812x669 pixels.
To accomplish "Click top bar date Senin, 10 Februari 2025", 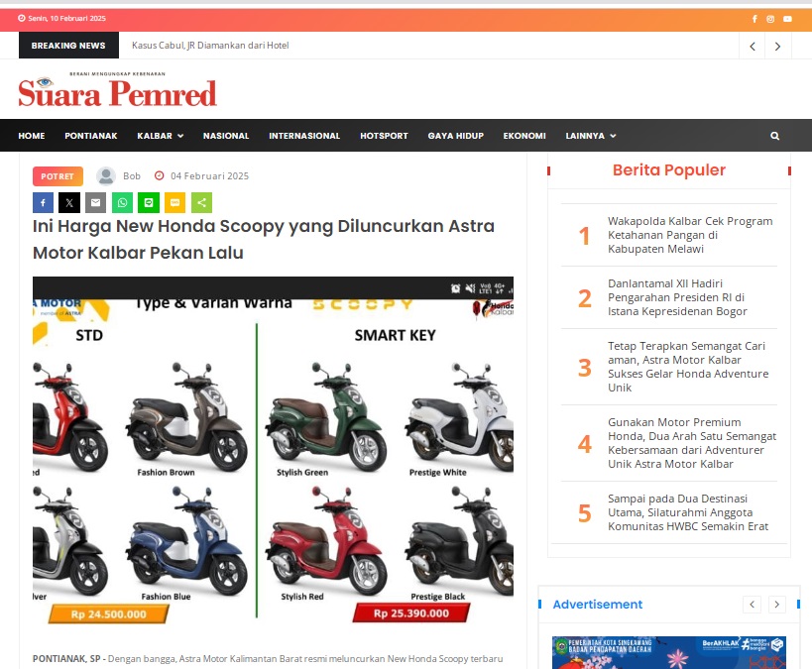I will 66,18.
